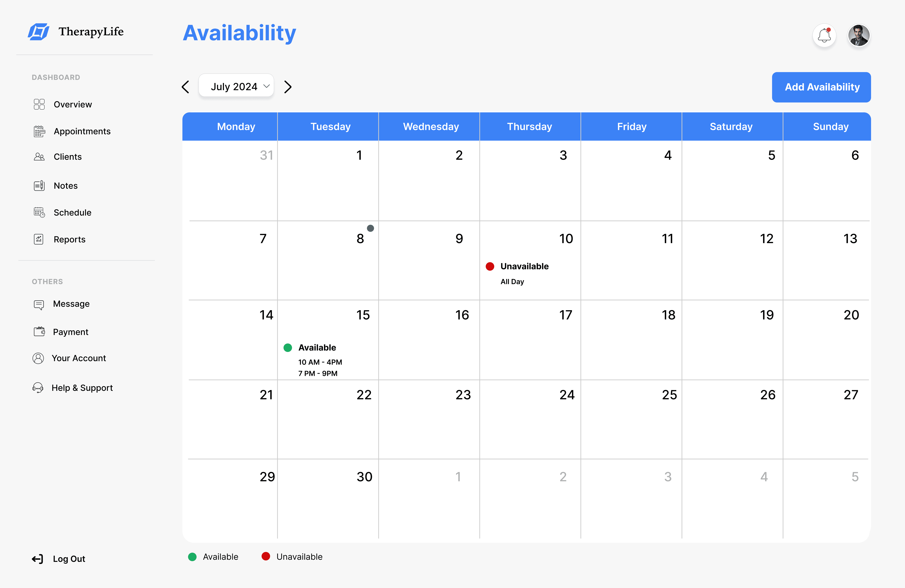Select the July 13 calendar cell
This screenshot has height=588, width=905.
point(827,260)
